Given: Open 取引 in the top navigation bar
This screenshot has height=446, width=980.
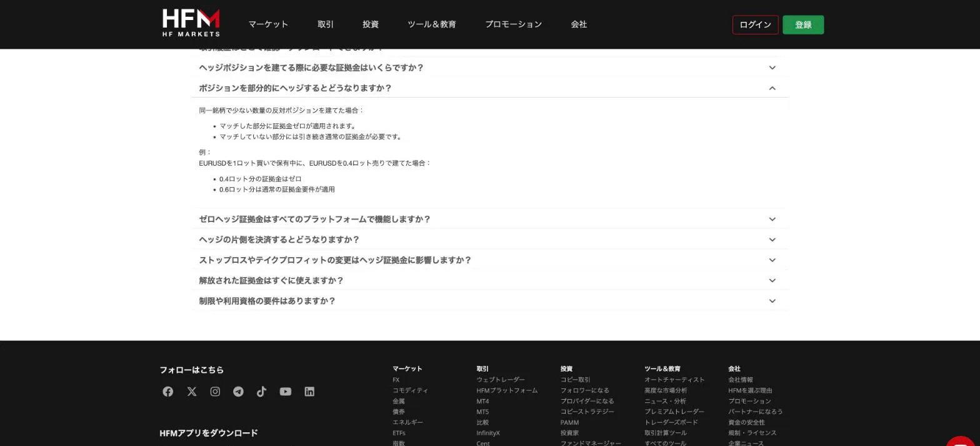Looking at the screenshot, I should pos(326,24).
